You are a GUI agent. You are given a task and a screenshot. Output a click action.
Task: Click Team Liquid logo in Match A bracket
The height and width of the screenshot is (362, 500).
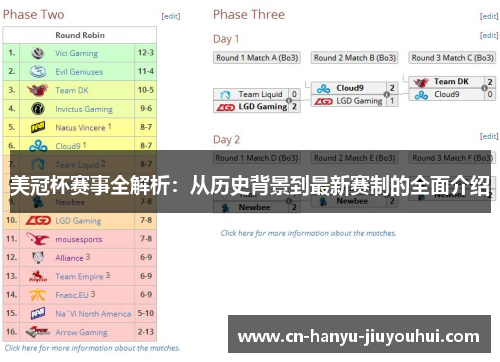225,95
